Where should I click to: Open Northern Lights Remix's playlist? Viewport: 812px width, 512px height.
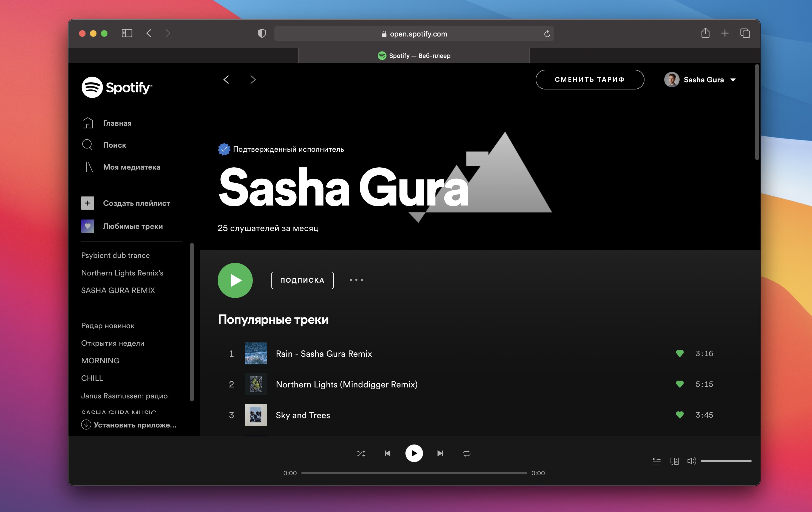[122, 273]
